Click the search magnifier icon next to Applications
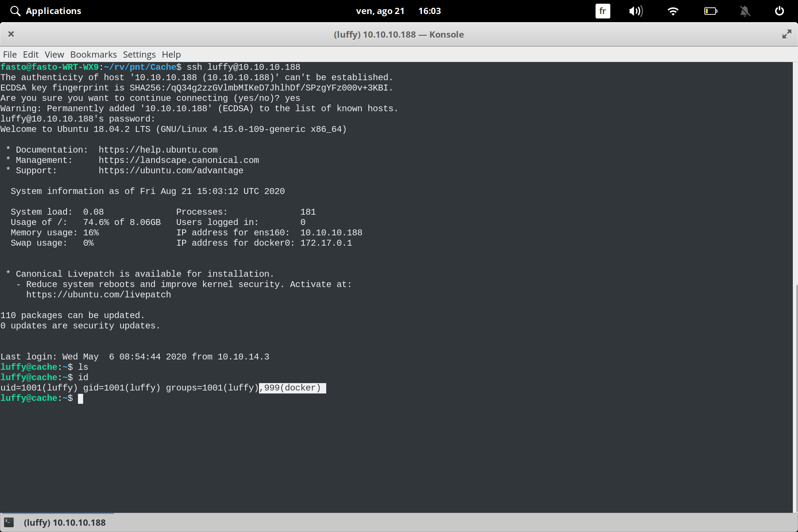 pyautogui.click(x=15, y=11)
